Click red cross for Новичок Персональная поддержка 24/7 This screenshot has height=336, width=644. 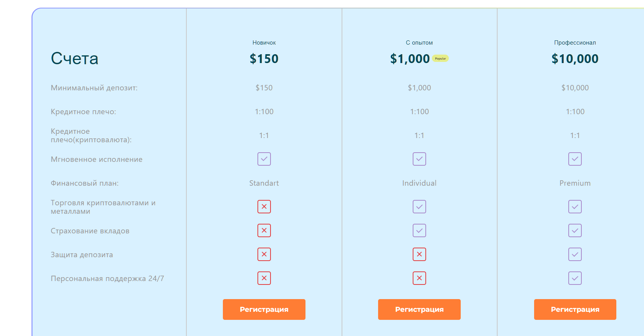(264, 278)
